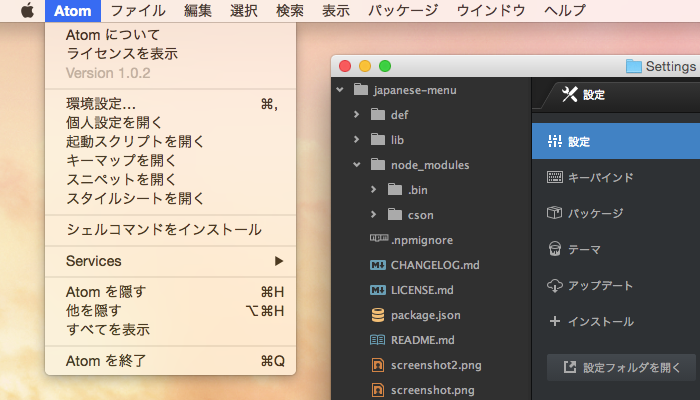Open screenshot2.png in the tree

pyautogui.click(x=436, y=365)
